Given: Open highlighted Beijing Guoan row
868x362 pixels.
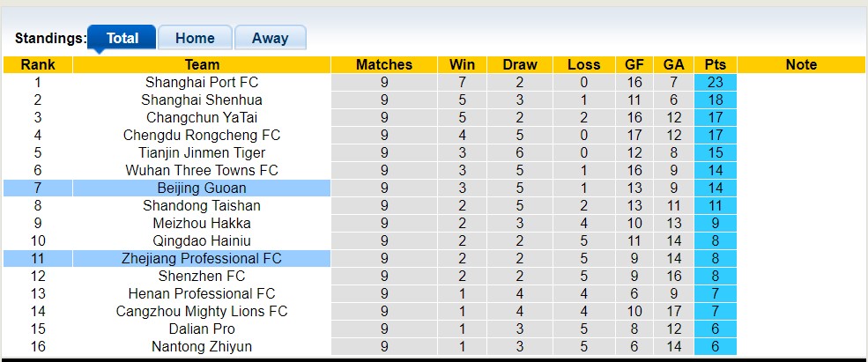Looking at the screenshot, I should click(202, 188).
